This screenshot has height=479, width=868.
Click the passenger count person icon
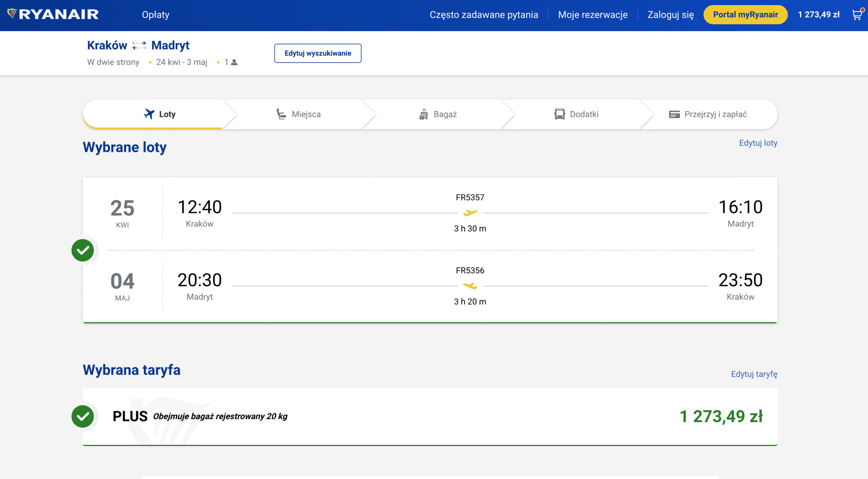point(234,62)
